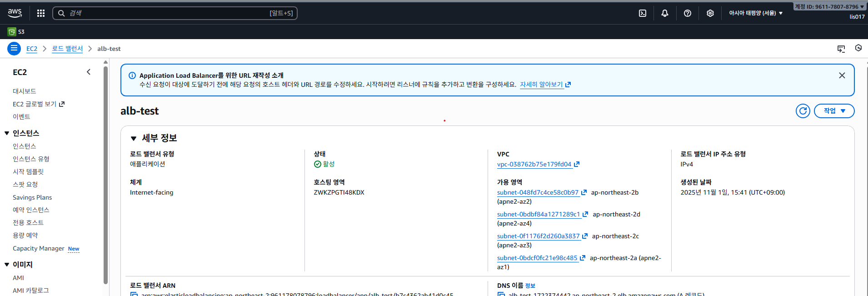Open the AWS home logo
This screenshot has height=296, width=868.
(15, 13)
